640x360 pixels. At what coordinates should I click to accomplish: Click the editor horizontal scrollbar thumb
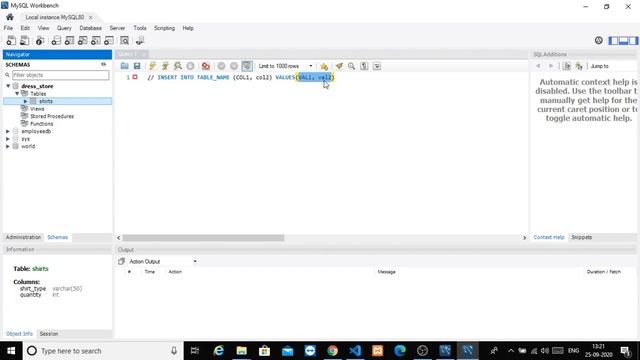(x=203, y=238)
